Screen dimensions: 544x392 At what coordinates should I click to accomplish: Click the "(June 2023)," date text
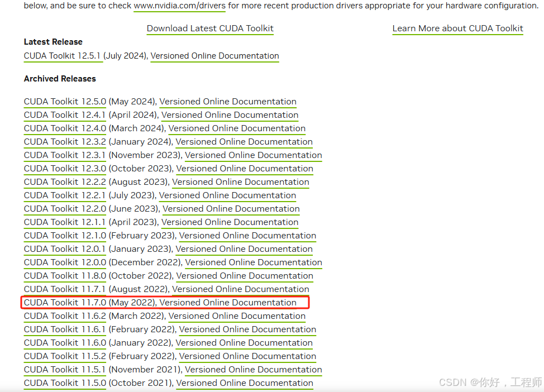pyautogui.click(x=134, y=209)
